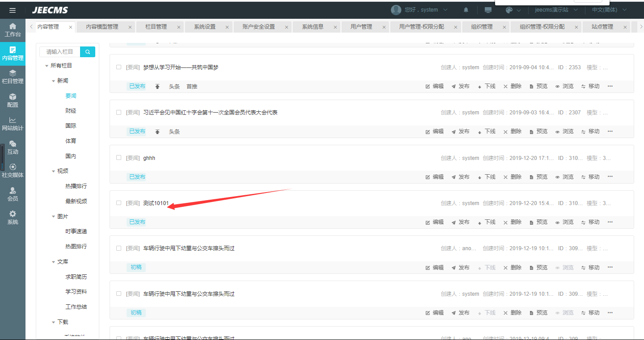The height and width of the screenshot is (340, 644).
Task: Click the column search magnifier button
Action: click(88, 52)
